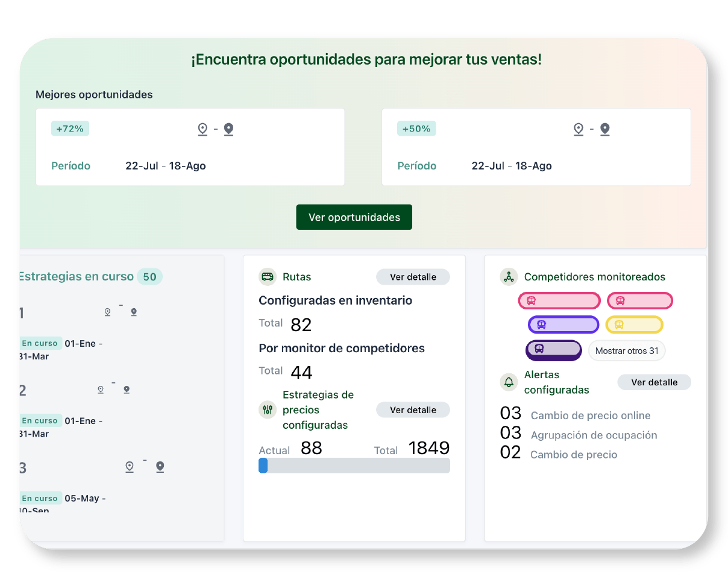Click total 44 under Por monitor de competidores
728x588 pixels.
301,373
